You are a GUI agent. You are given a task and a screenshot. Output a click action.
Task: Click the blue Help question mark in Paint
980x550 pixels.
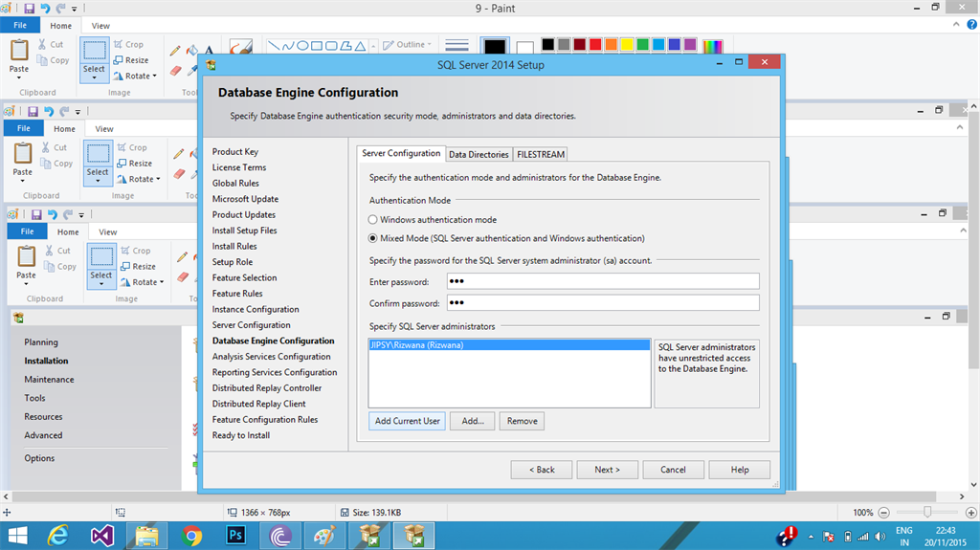click(x=972, y=25)
